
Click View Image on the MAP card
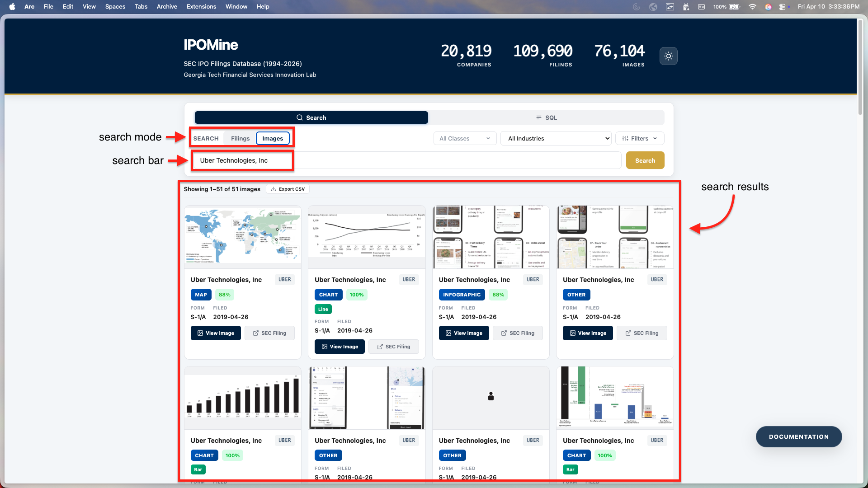click(216, 333)
